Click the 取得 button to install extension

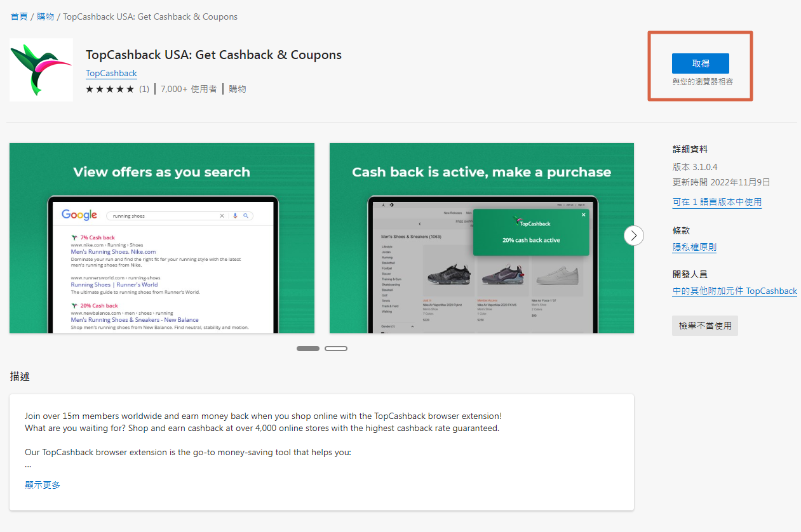pyautogui.click(x=700, y=63)
